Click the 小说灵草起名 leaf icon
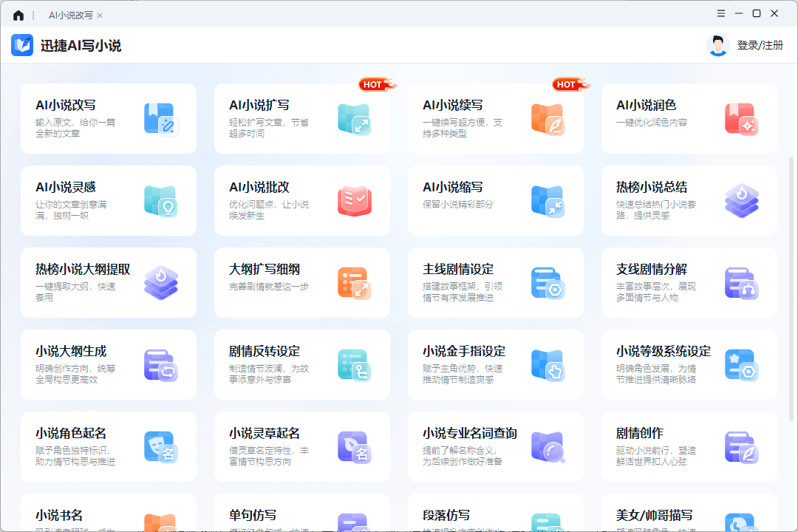This screenshot has width=798, height=532. pos(354,447)
